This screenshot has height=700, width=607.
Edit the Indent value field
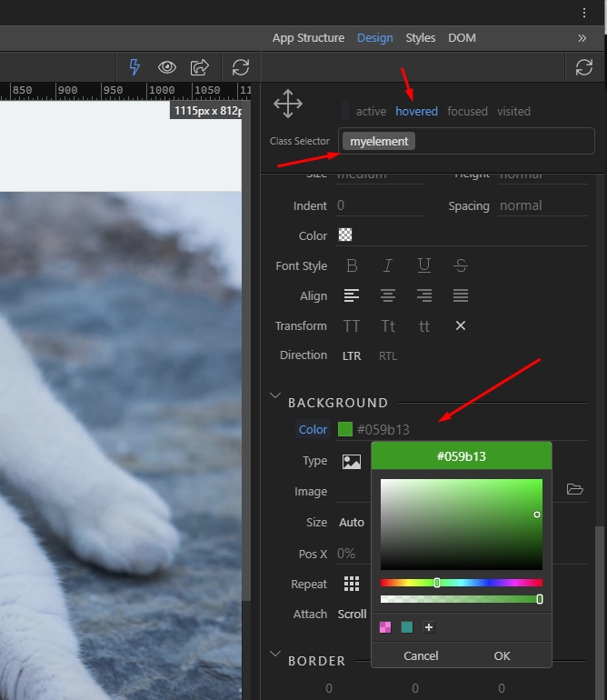click(380, 205)
